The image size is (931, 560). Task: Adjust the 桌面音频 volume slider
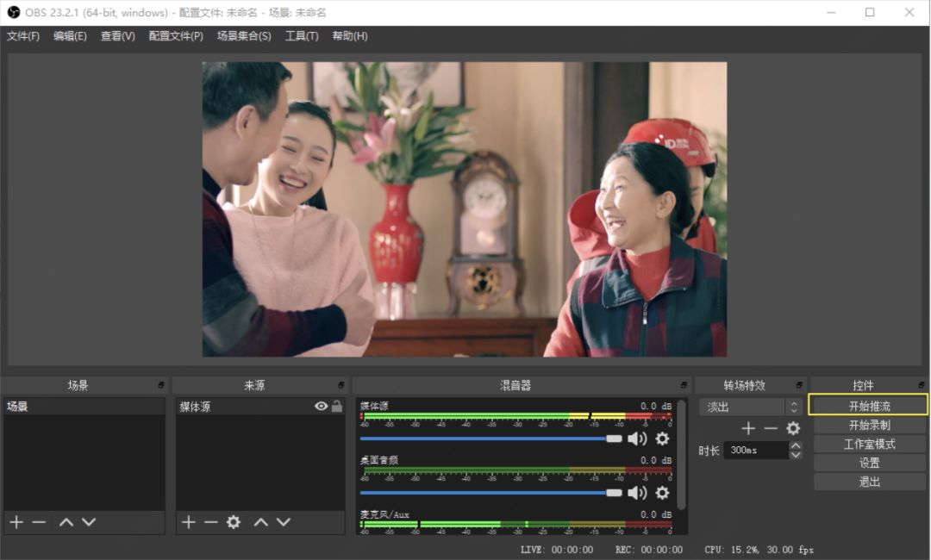click(x=491, y=493)
